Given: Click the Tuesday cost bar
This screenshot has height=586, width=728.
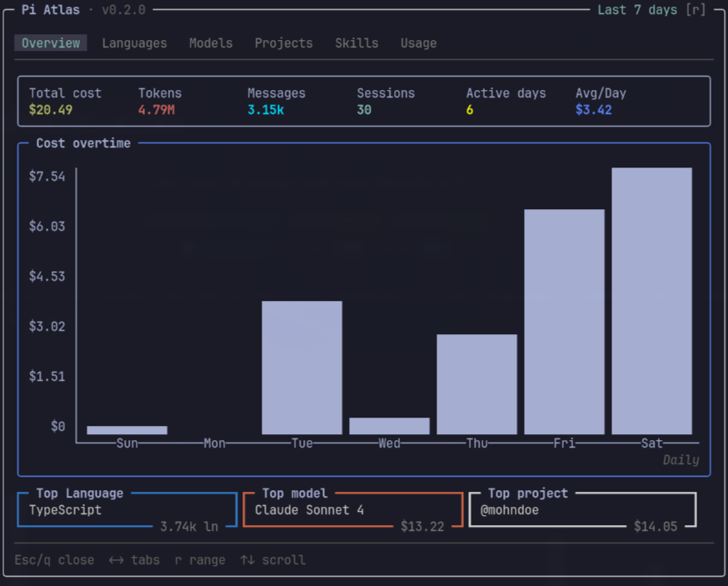Looking at the screenshot, I should click(302, 368).
